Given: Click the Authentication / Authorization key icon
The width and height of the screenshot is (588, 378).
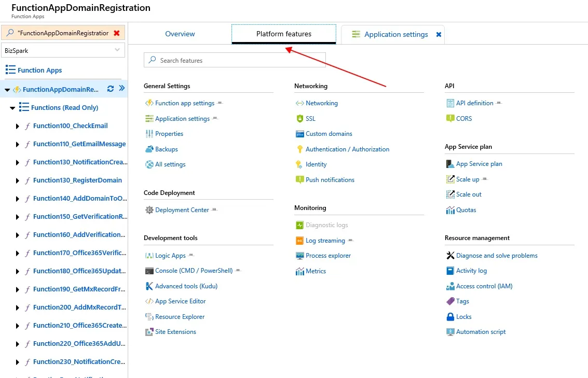Looking at the screenshot, I should (299, 149).
